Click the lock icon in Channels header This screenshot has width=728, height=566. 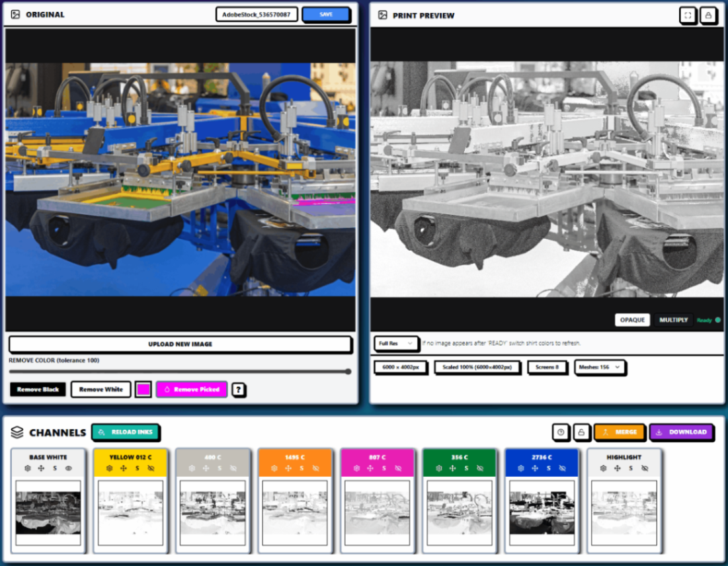pos(582,432)
